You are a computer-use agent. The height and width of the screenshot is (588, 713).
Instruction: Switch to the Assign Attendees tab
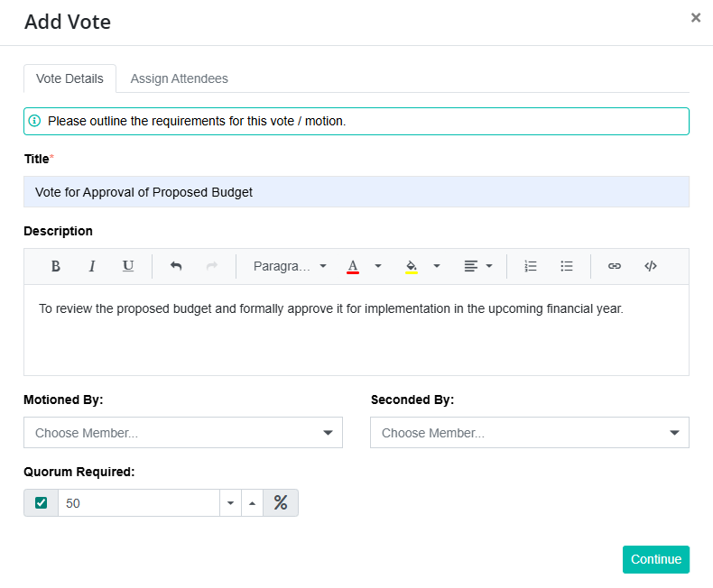coord(180,78)
